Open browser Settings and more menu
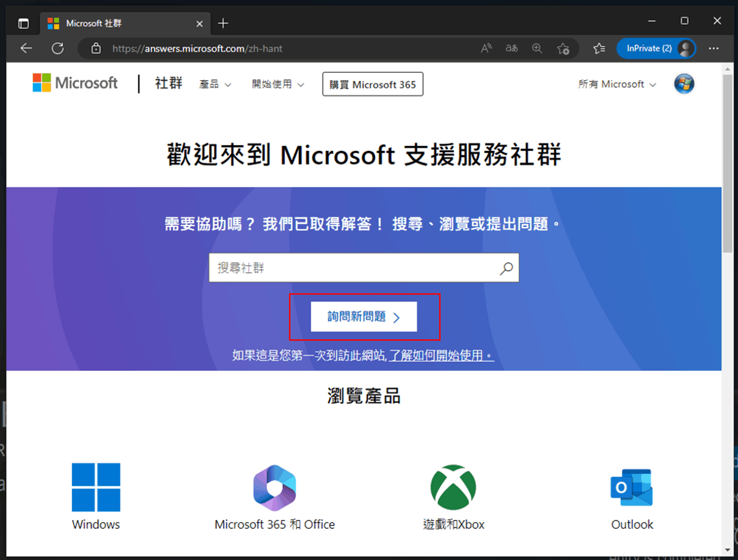Image resolution: width=738 pixels, height=560 pixels. pos(713,48)
